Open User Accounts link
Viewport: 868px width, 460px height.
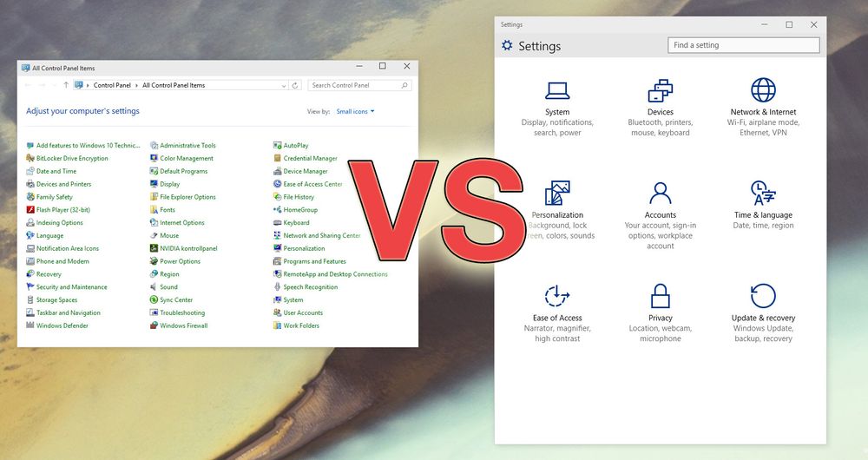(x=303, y=312)
